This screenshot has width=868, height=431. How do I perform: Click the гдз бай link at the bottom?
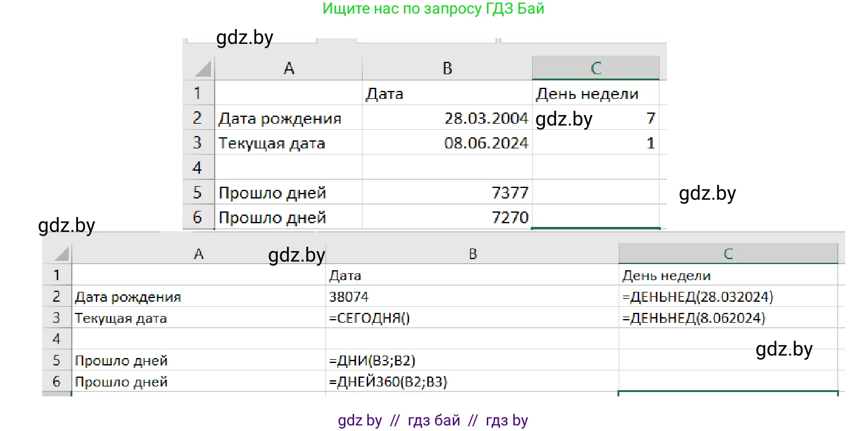[x=433, y=420]
